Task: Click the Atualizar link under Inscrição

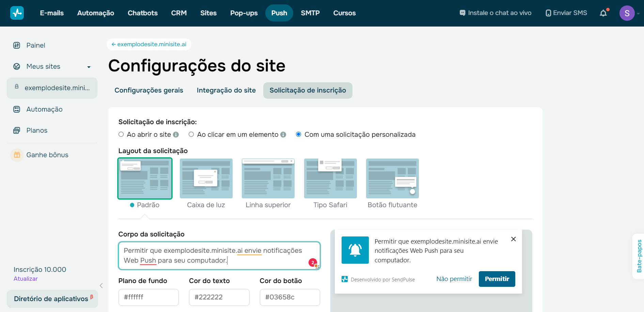Action: click(x=26, y=278)
